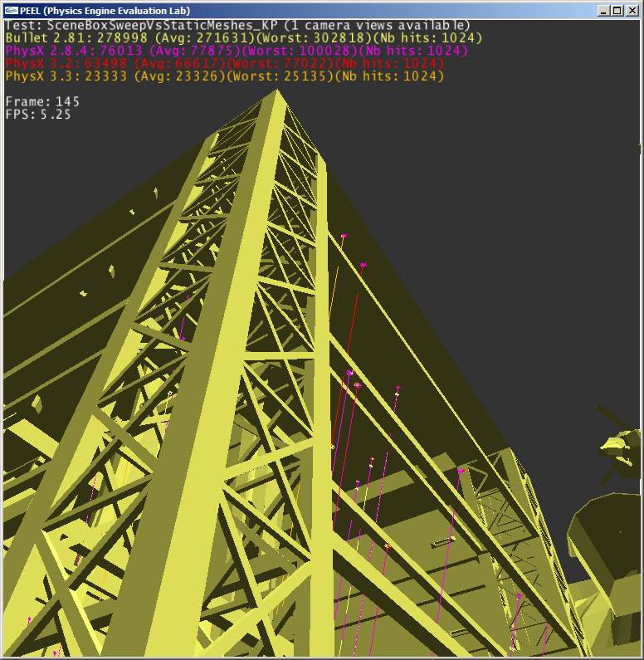Click the FPS: 5.25 readout

click(38, 115)
